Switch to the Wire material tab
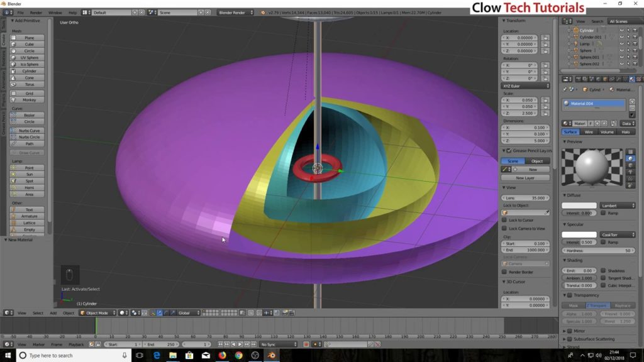Viewport: 644px width, 362px height. pos(589,131)
